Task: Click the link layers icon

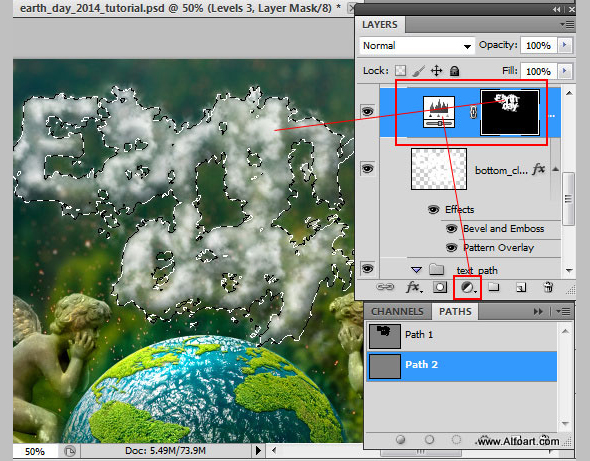Action: click(385, 288)
